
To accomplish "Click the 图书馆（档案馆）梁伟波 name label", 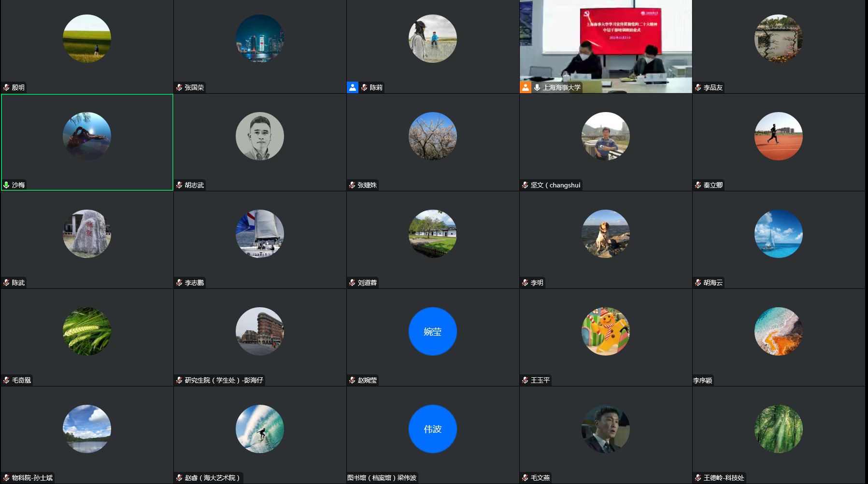I will (382, 478).
